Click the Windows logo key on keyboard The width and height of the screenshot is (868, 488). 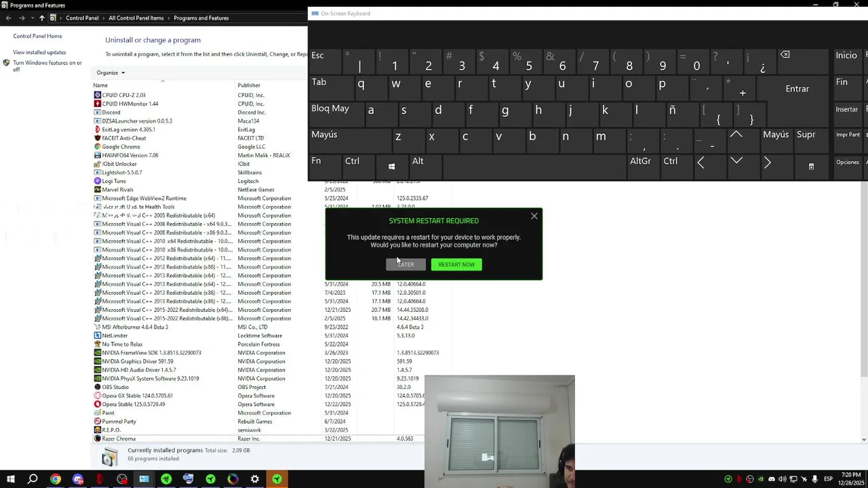click(391, 166)
